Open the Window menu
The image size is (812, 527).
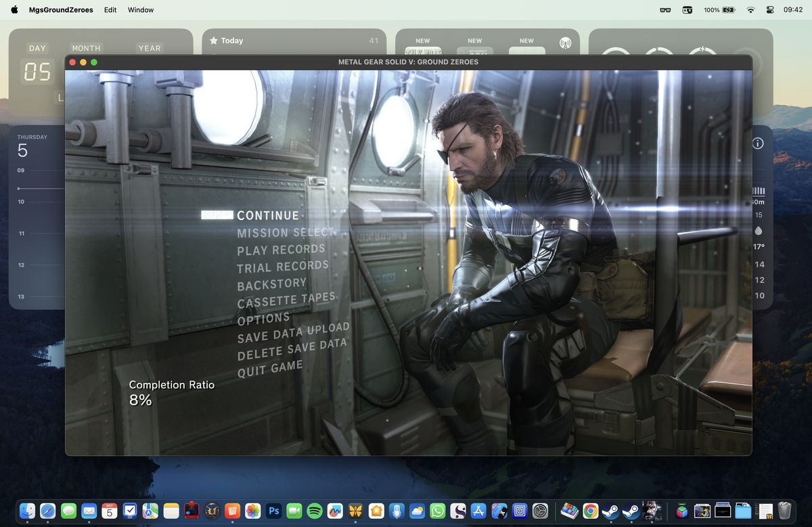[x=140, y=9]
